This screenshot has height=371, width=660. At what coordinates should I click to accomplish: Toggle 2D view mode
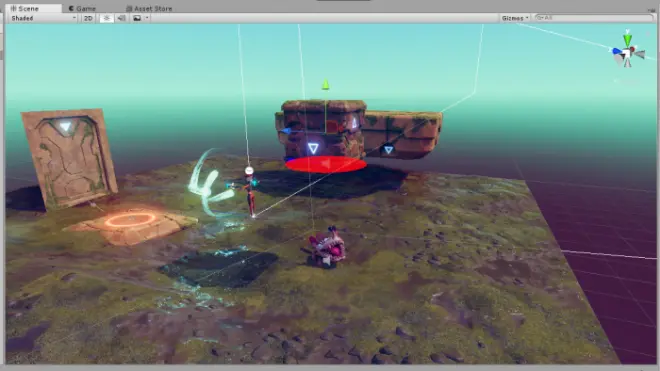point(88,18)
